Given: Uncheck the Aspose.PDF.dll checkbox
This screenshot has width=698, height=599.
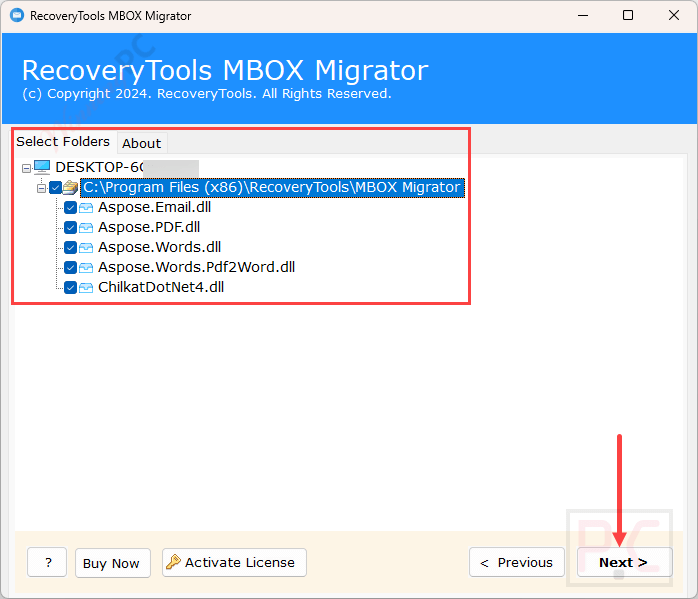Looking at the screenshot, I should click(x=70, y=227).
